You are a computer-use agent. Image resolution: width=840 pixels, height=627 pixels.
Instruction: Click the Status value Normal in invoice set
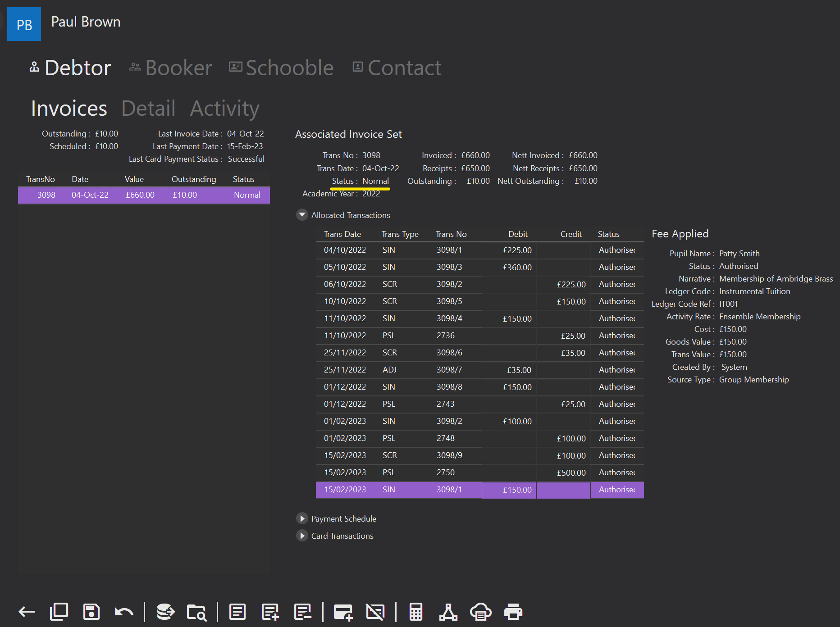[x=375, y=181]
